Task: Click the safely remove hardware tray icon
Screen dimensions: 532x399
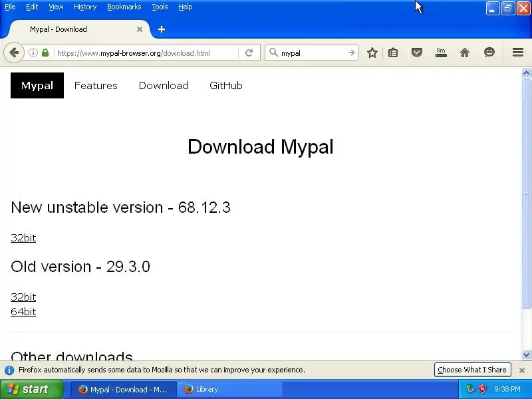Action: (x=470, y=389)
